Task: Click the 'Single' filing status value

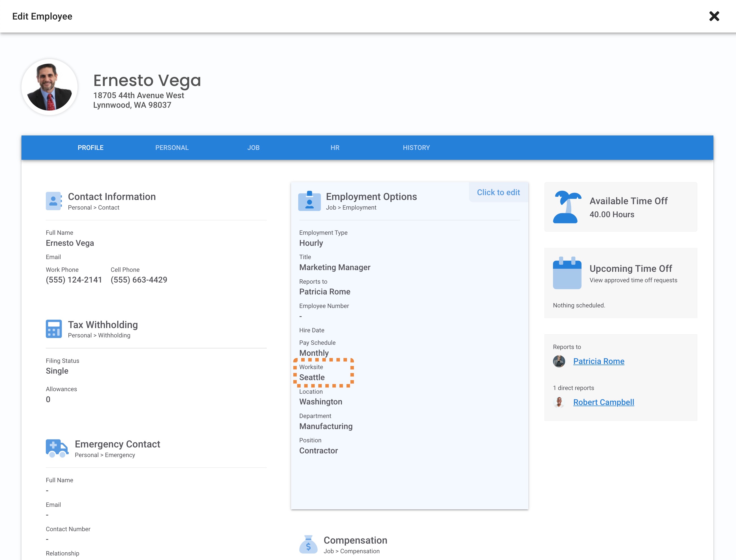Action: click(57, 371)
